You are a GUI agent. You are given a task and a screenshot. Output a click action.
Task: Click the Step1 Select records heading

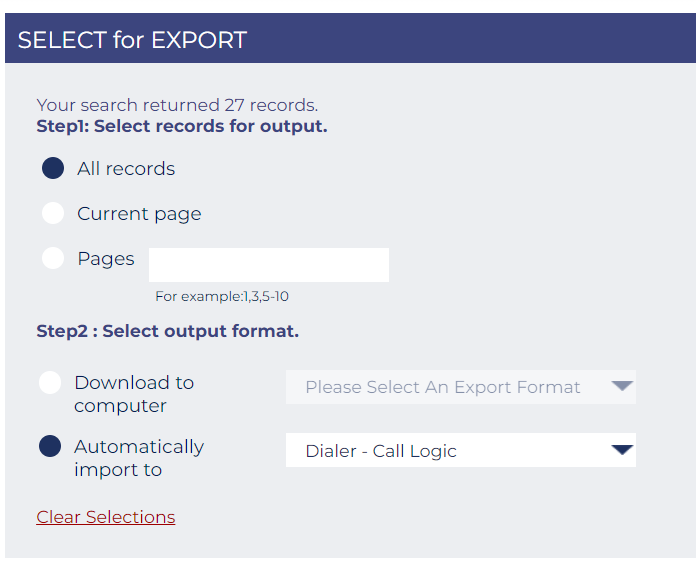click(181, 126)
